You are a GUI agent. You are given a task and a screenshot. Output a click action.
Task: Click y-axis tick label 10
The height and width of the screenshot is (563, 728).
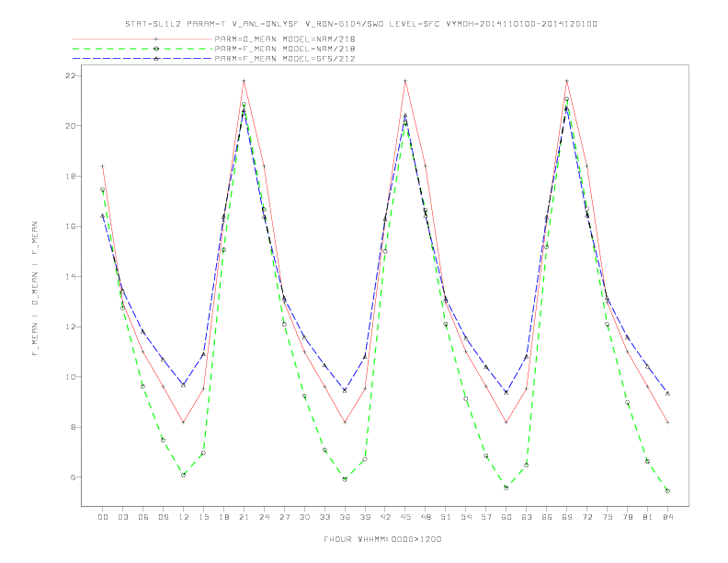(x=71, y=377)
